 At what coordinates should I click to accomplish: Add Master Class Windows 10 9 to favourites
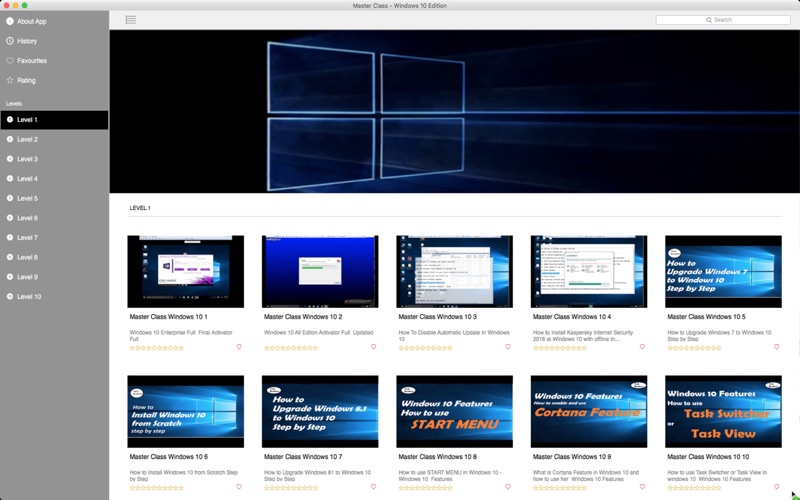[642, 487]
